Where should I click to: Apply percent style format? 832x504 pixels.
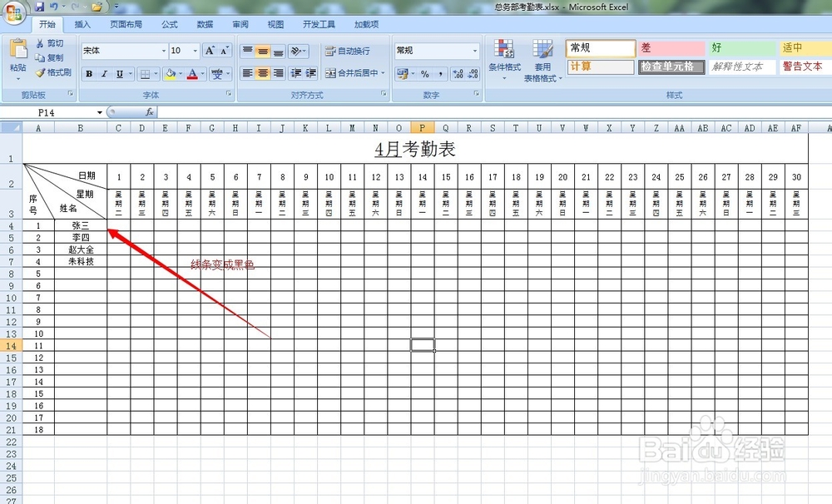425,74
